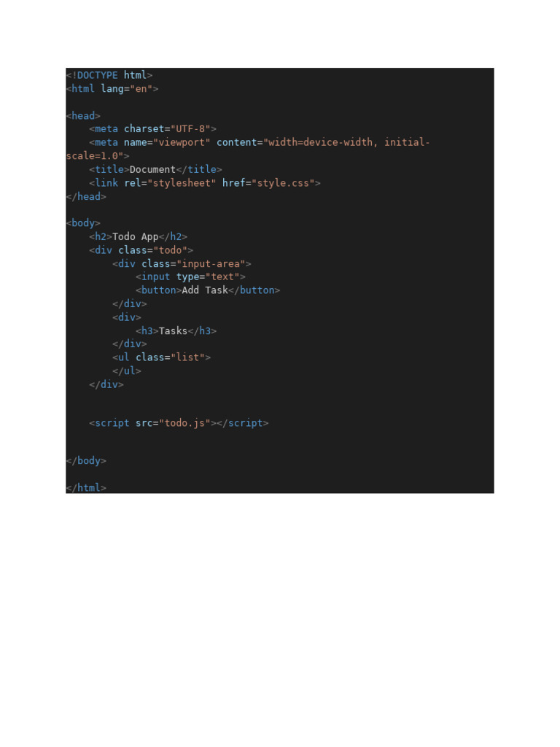Click the closing body tag

[x=86, y=461]
